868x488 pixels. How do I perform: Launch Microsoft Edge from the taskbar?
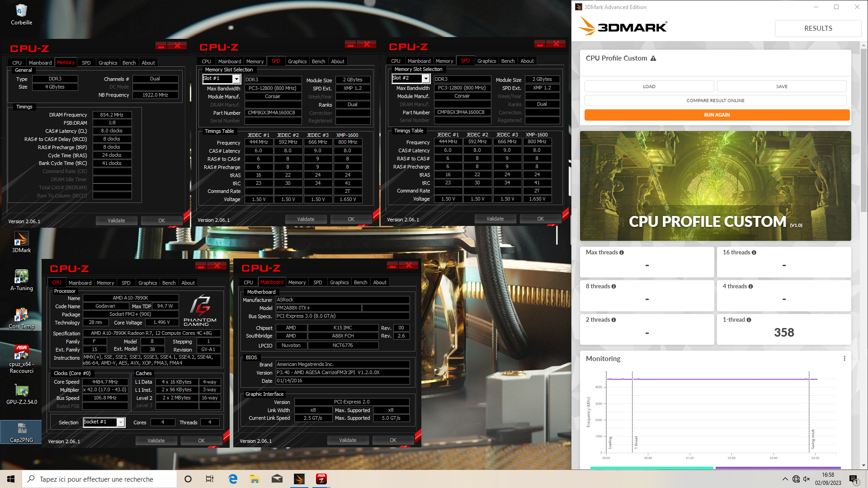point(233,479)
